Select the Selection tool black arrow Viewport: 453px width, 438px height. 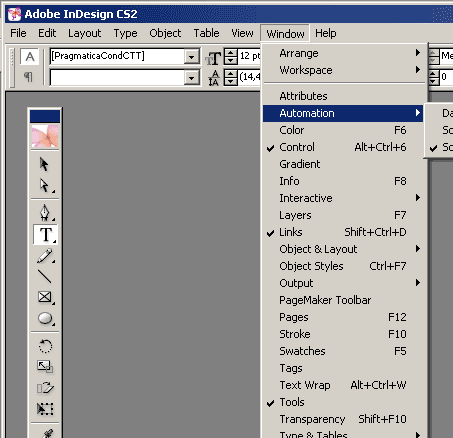(x=44, y=164)
